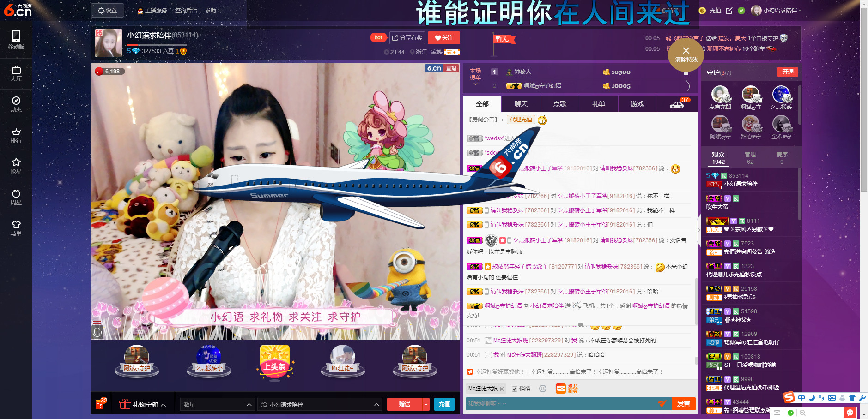Click green checkmark status icon in top bar
This screenshot has height=419, width=868.
pos(741,10)
